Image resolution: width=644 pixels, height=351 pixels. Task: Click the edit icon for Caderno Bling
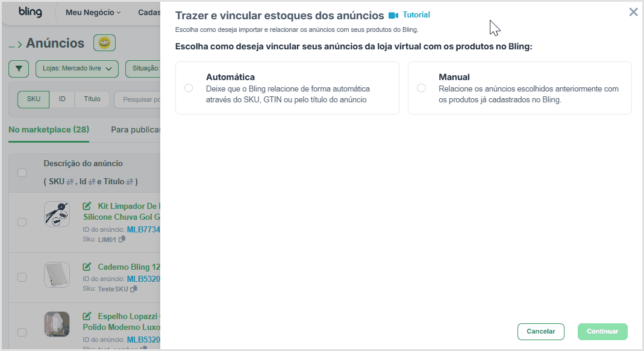(87, 267)
